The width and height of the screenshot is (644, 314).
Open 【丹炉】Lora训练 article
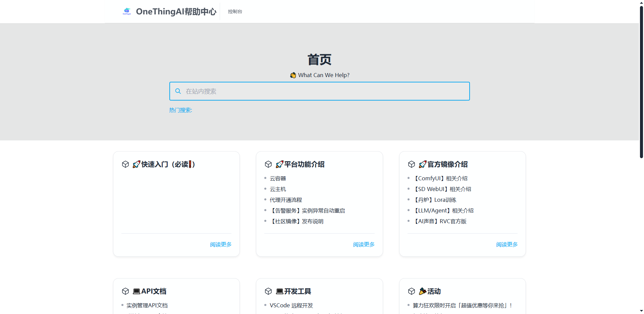pyautogui.click(x=435, y=200)
